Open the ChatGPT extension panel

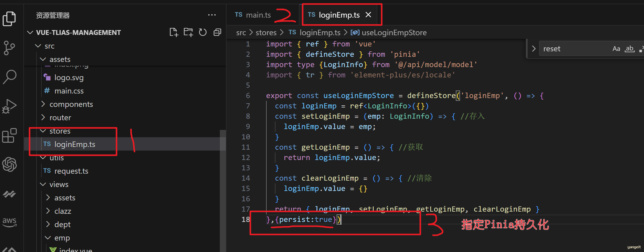pos(9,165)
